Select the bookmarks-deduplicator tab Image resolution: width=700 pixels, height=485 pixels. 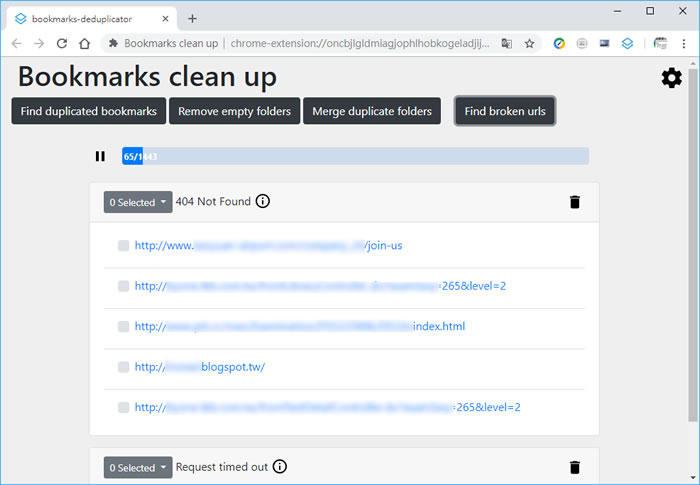(x=91, y=19)
